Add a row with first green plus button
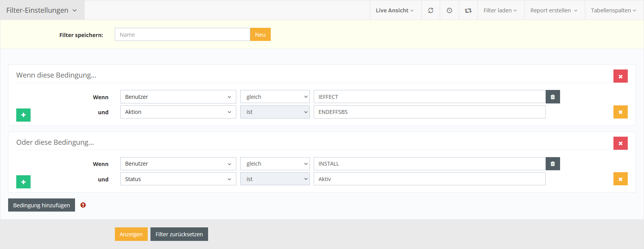Viewport: 644px width, 249px height. [23, 115]
